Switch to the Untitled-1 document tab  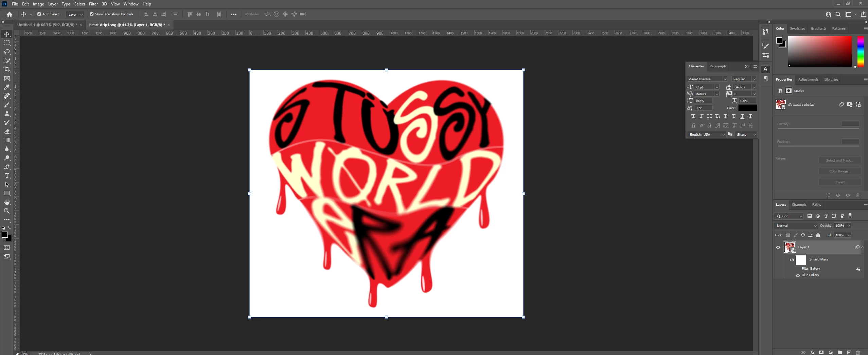(47, 25)
